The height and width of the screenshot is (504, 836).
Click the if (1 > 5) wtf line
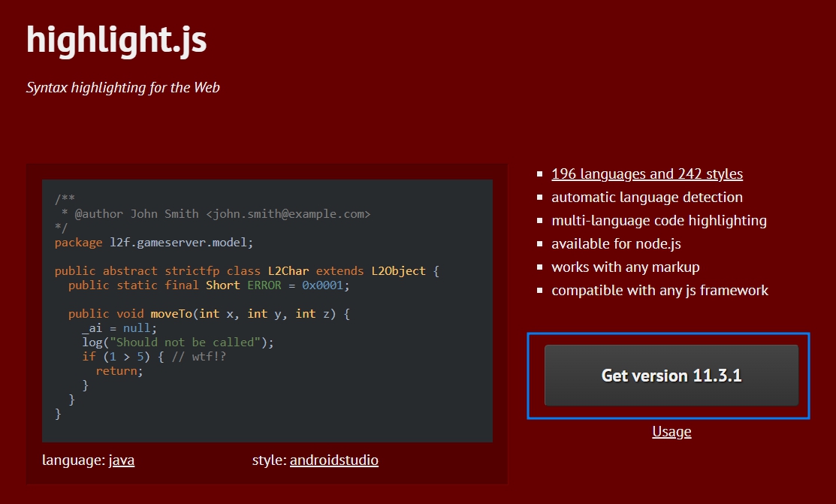(153, 357)
